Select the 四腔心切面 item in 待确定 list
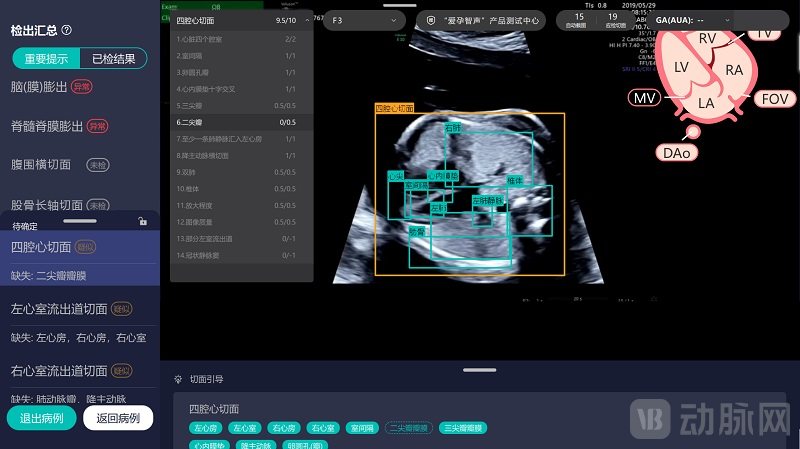The height and width of the screenshot is (449, 800). [41, 246]
